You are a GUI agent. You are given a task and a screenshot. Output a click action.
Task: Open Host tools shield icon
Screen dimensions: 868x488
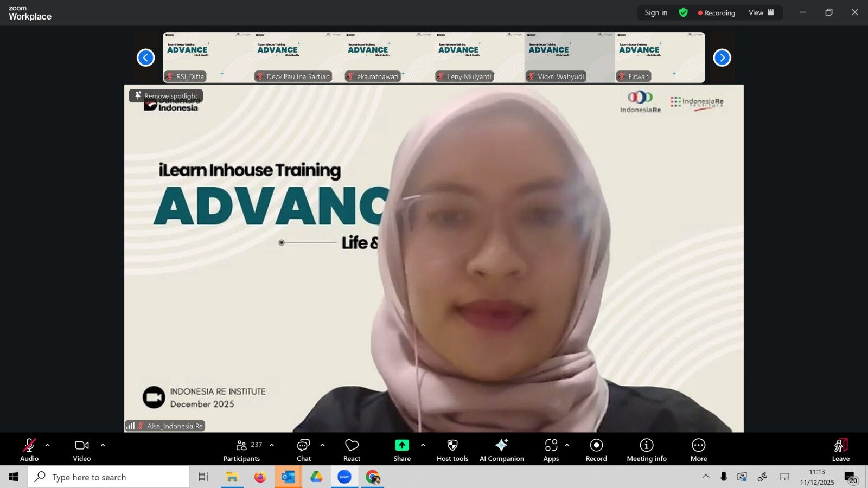tap(452, 449)
